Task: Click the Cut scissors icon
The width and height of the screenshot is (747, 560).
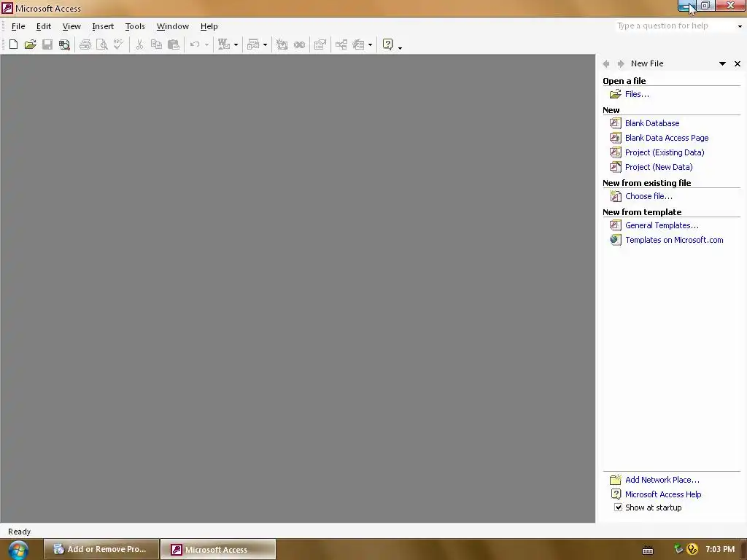Action: [139, 44]
